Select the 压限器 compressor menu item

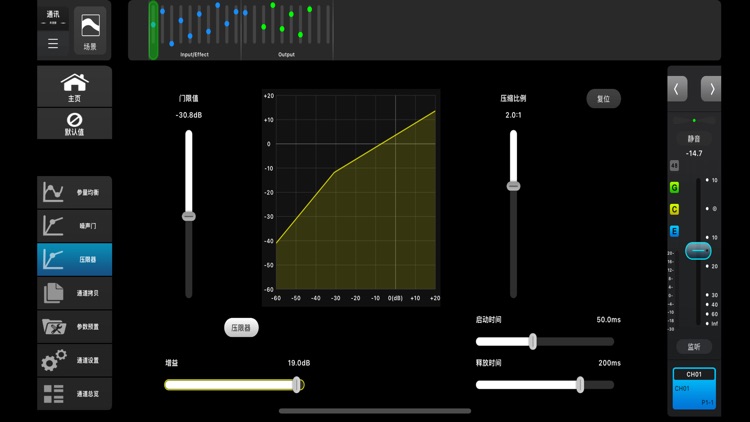[74, 259]
